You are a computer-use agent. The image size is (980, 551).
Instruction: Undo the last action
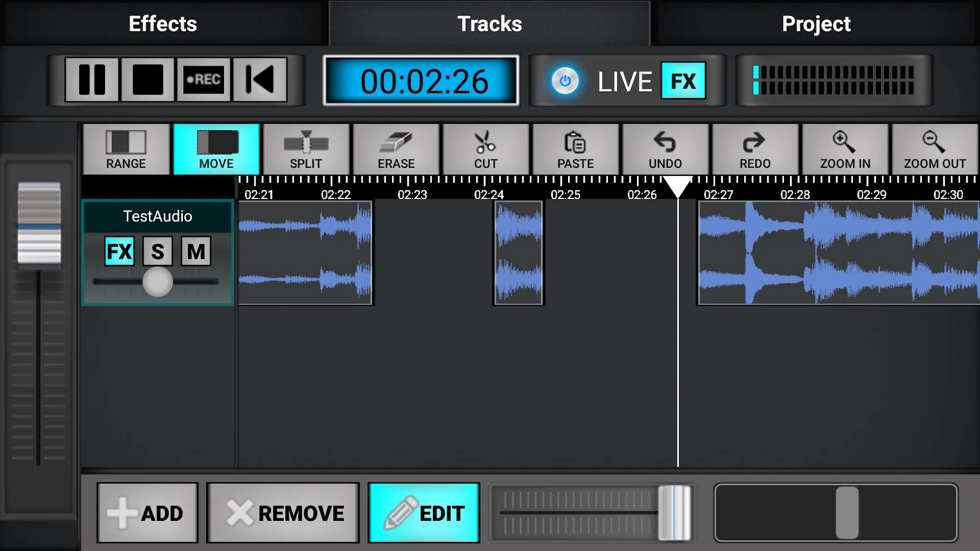666,149
